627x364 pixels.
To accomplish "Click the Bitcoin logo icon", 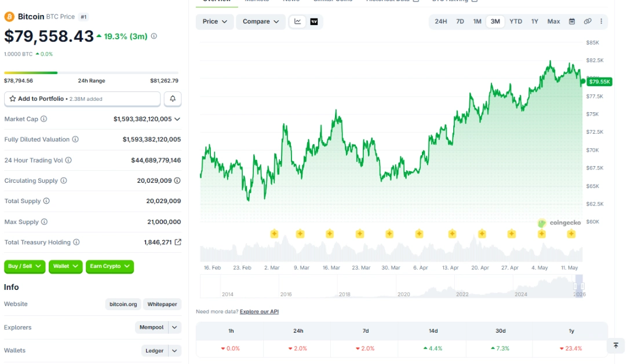I will pyautogui.click(x=9, y=17).
